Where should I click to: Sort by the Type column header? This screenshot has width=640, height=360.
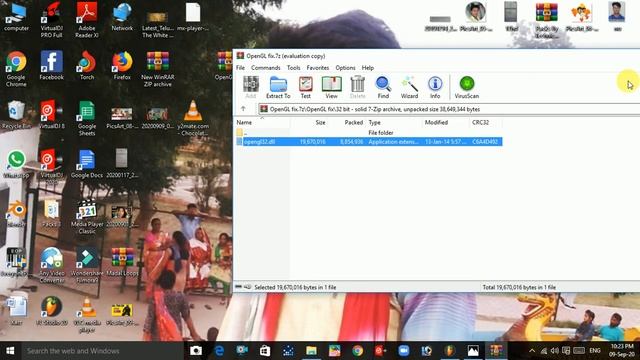pos(394,122)
